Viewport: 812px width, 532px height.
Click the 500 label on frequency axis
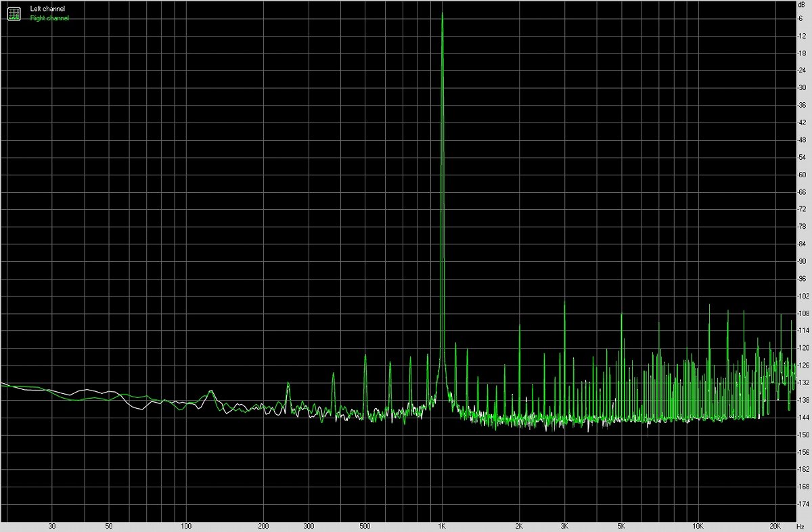[x=365, y=526]
